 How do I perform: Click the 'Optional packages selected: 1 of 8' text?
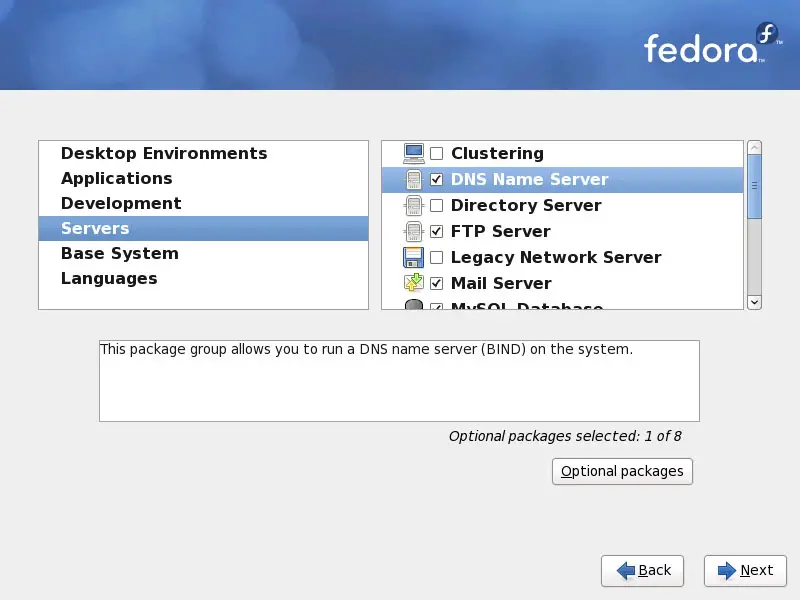coord(565,436)
